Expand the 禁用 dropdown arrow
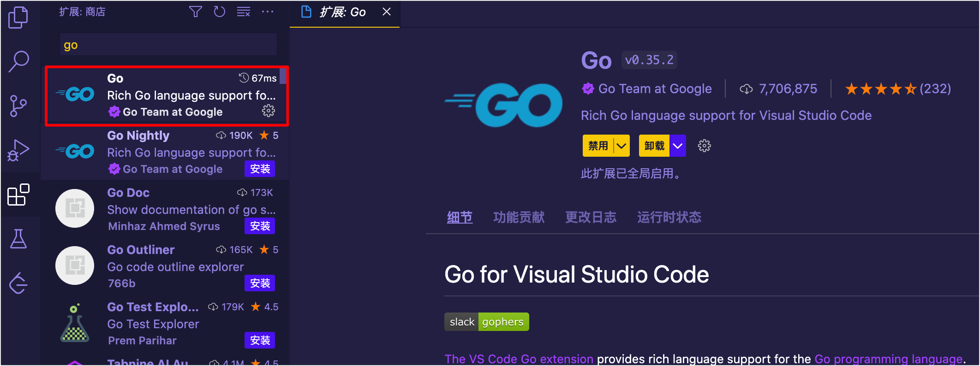This screenshot has width=980, height=366. tap(621, 146)
